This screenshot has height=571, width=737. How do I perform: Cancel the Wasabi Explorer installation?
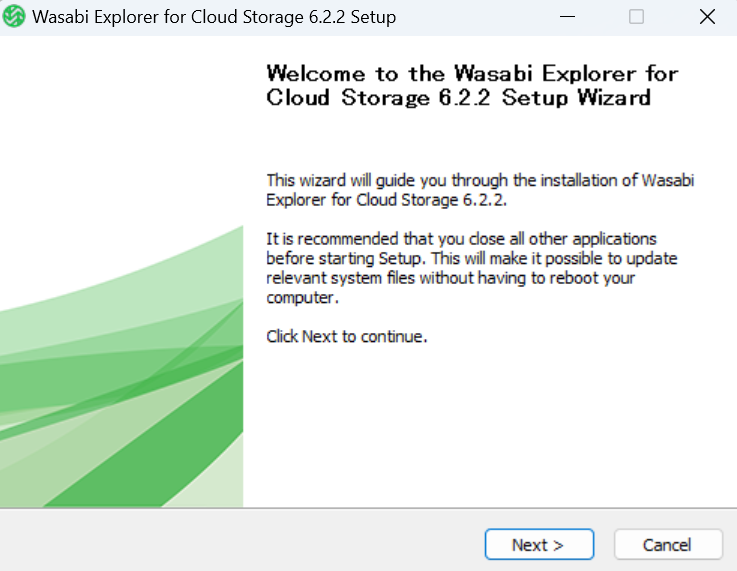(x=668, y=544)
